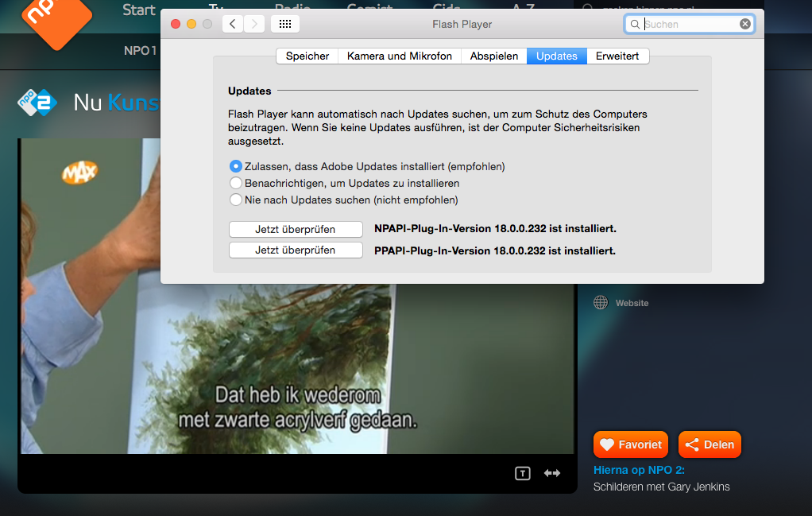Click the Show All grid icon
This screenshot has height=516, width=812.
point(285,24)
